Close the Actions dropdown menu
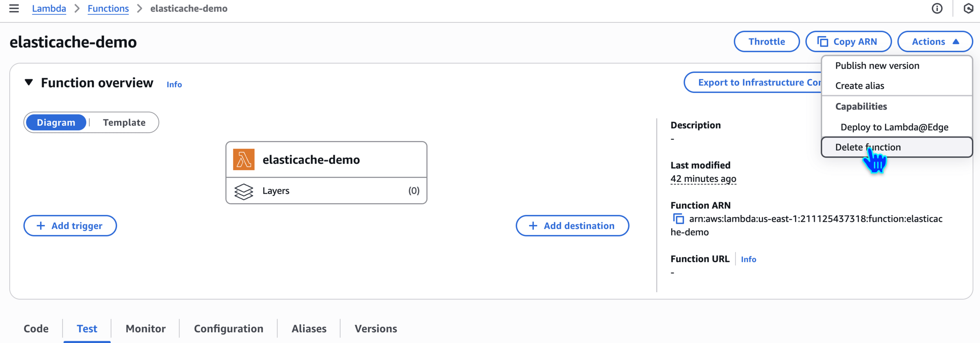This screenshot has height=343, width=980. 935,42
